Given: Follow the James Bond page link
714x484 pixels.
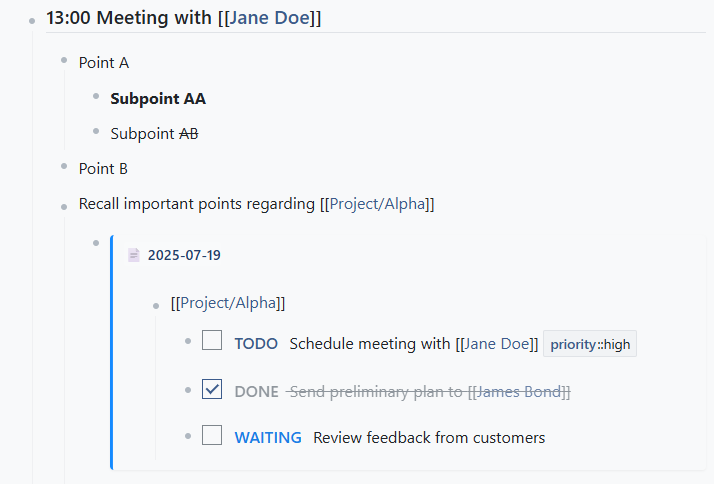Looking at the screenshot, I should pyautogui.click(x=519, y=391).
